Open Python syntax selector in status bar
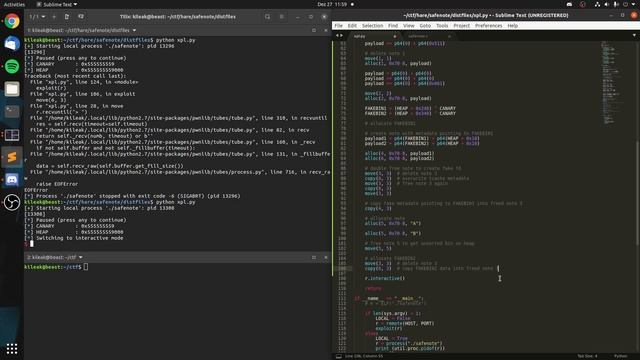 point(620,356)
